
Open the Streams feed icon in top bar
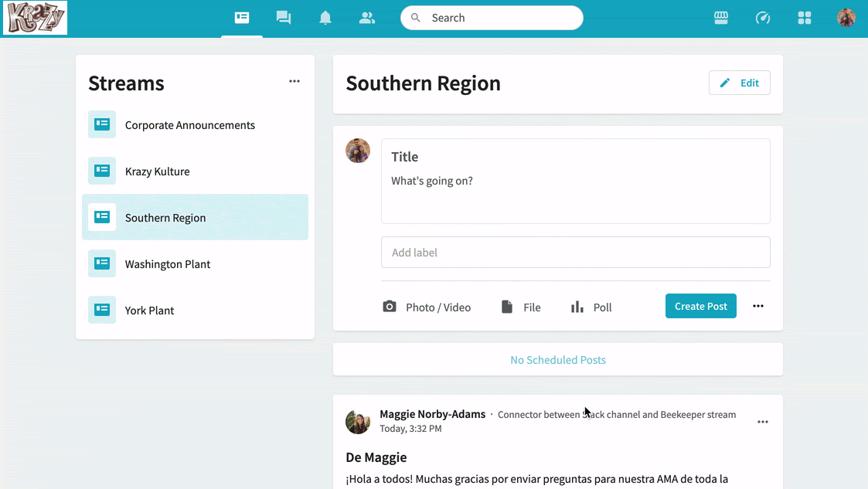point(242,18)
